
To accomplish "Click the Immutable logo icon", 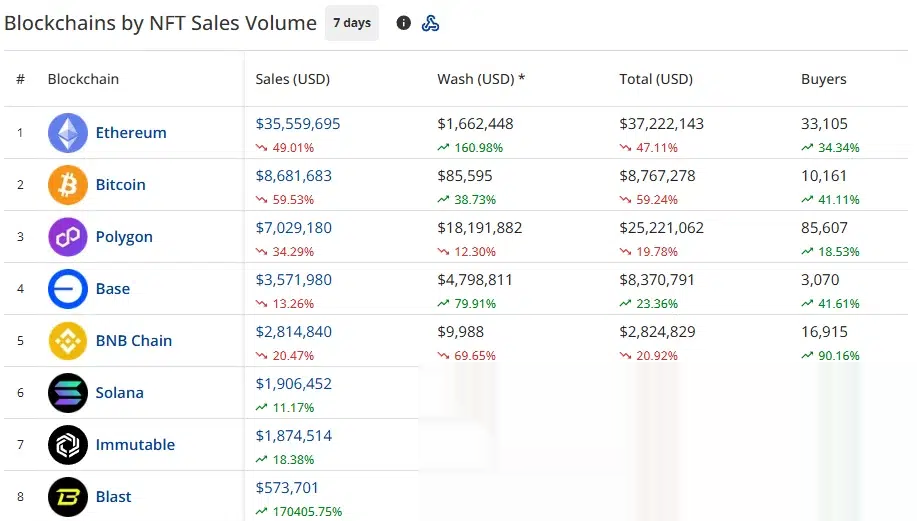I will (x=68, y=445).
